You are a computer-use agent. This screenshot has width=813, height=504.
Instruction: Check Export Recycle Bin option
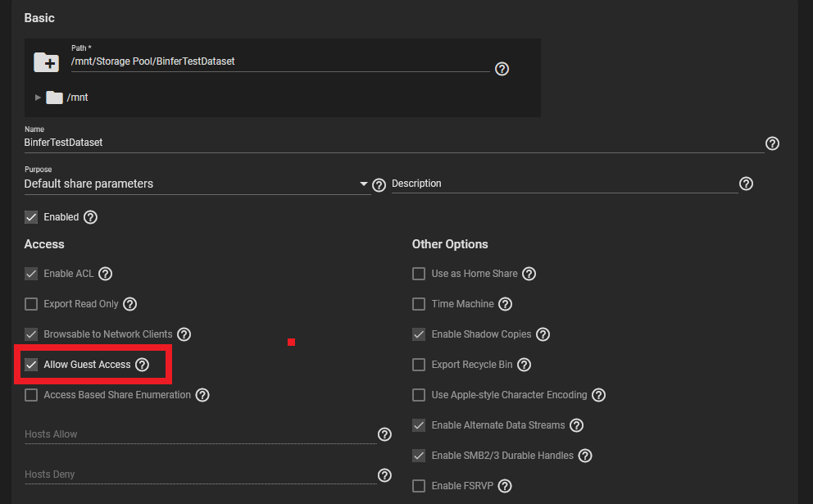pos(419,365)
